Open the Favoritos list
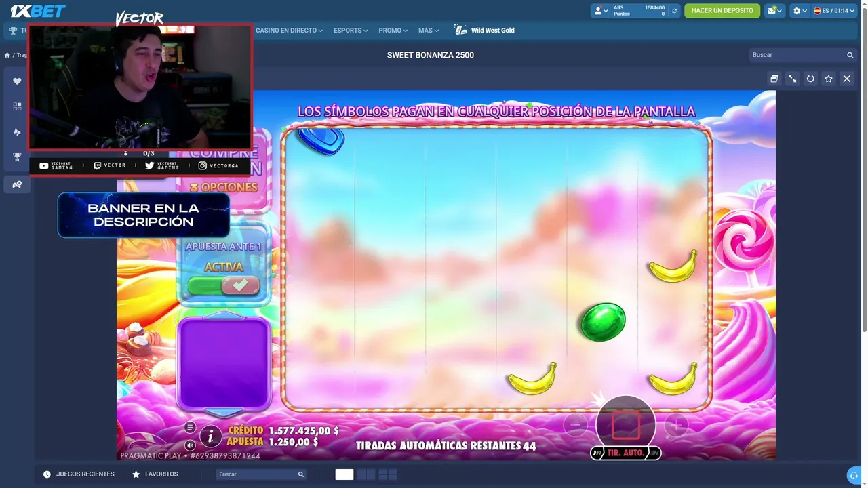The image size is (868, 488). tap(155, 474)
